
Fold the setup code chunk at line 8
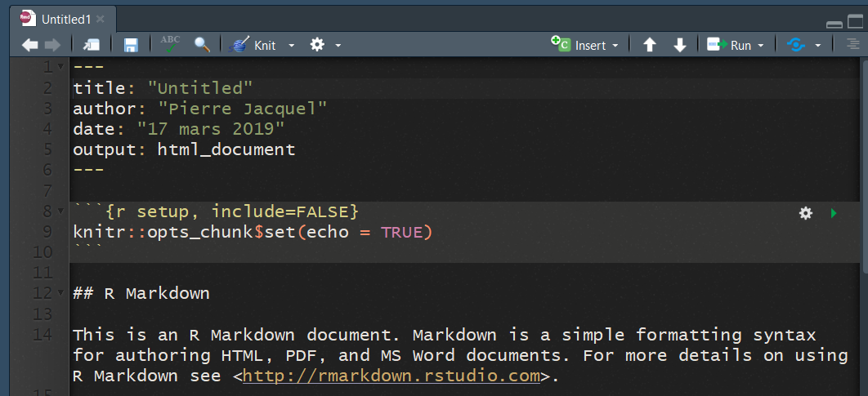pos(61,212)
